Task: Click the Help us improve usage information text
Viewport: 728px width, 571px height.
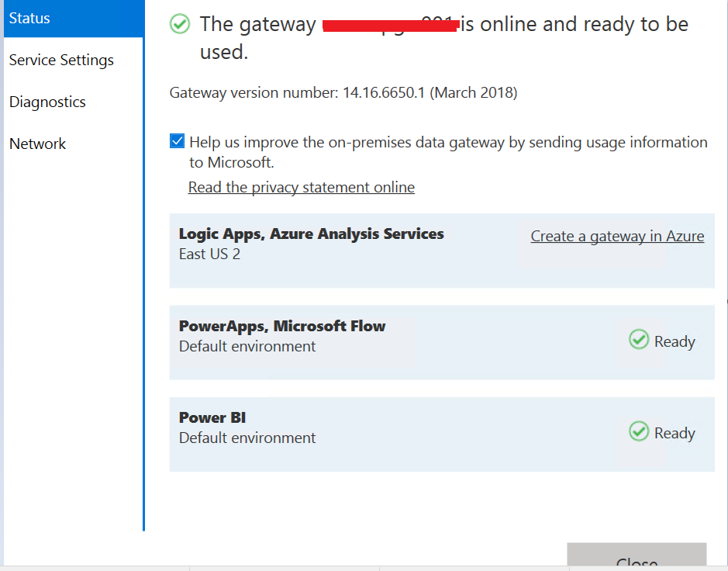Action: click(448, 152)
